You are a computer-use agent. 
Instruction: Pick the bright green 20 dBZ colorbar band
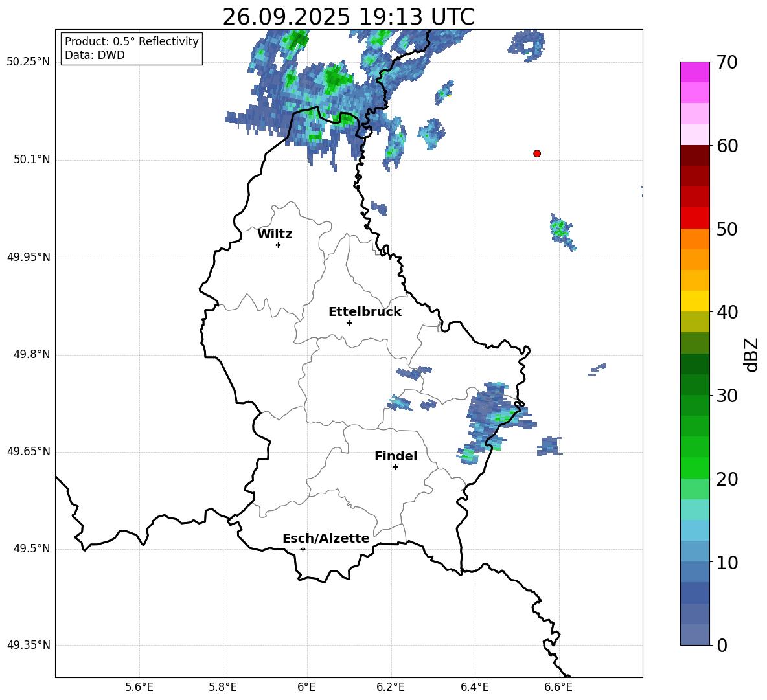(x=695, y=468)
